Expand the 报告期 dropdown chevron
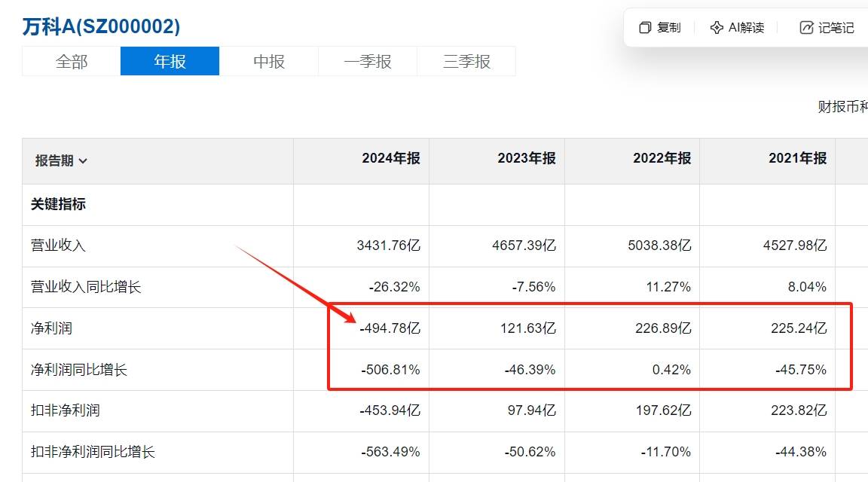 83,161
